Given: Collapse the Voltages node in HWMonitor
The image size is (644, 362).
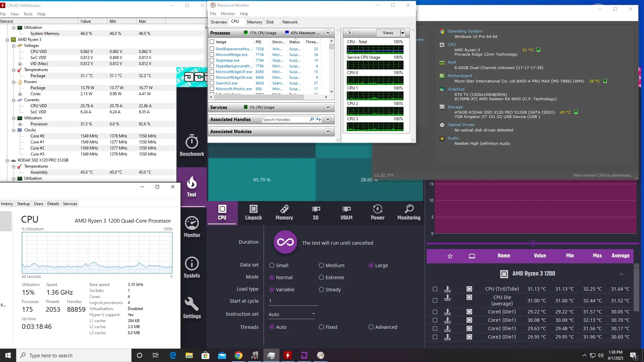Looking at the screenshot, I should pyautogui.click(x=14, y=46).
